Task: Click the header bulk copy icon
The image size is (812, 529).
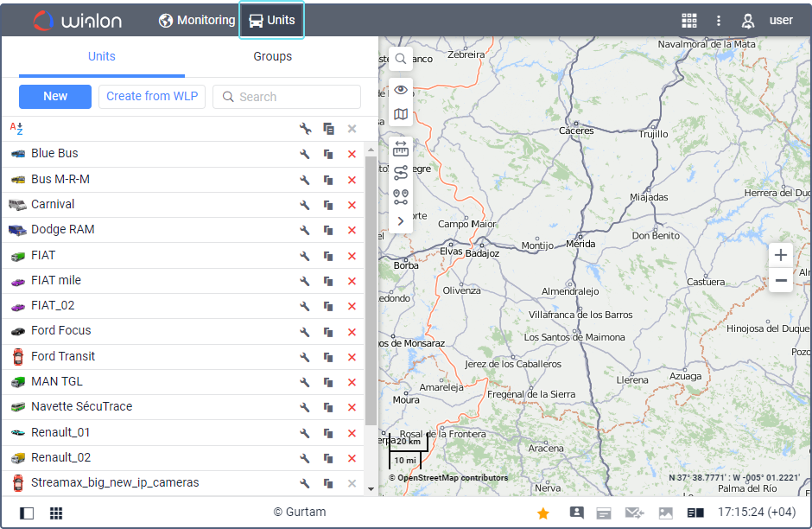Action: [328, 129]
